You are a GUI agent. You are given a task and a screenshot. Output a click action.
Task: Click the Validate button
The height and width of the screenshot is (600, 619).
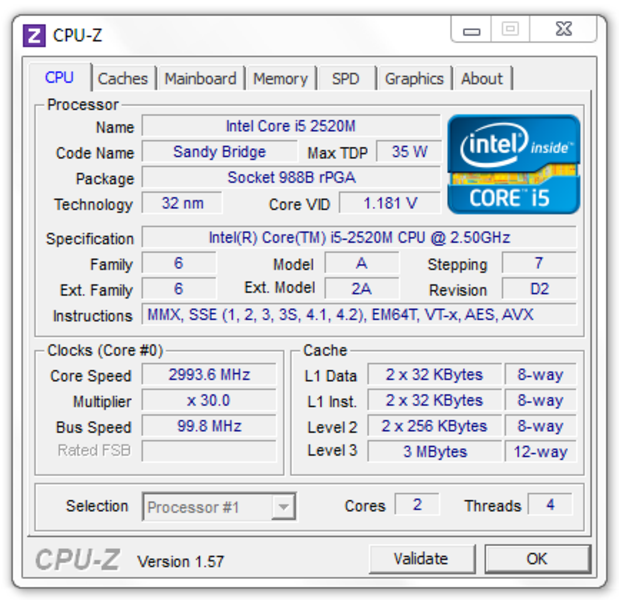(421, 559)
